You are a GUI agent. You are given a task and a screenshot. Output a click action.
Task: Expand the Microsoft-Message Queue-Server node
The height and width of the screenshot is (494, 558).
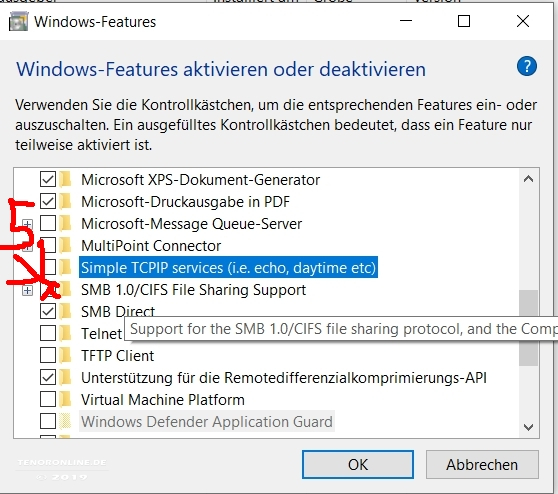click(x=27, y=224)
